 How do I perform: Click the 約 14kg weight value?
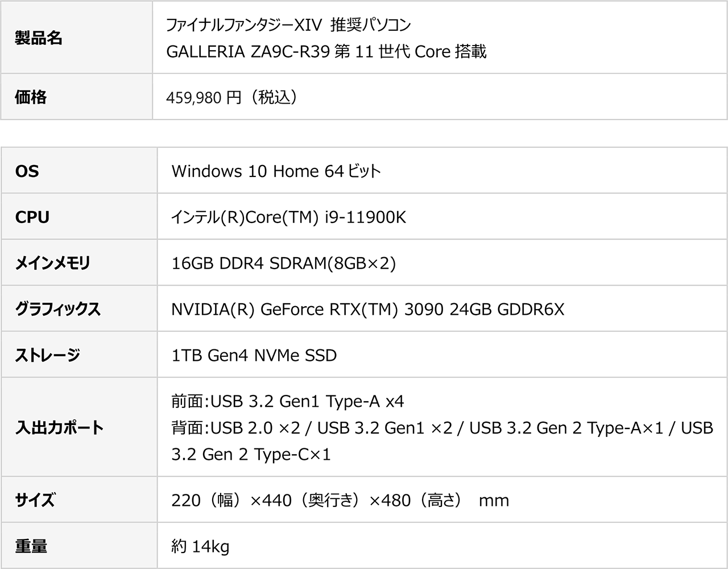(200, 546)
